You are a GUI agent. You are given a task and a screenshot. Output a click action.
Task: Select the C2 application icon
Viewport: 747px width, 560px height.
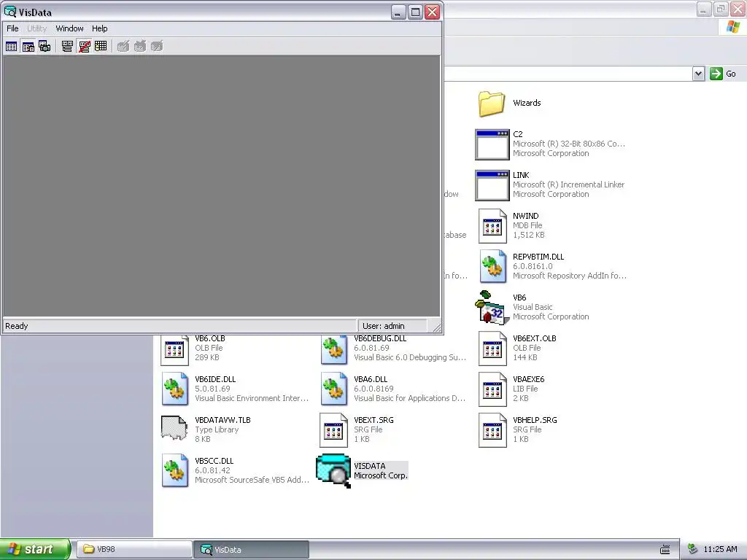click(492, 144)
